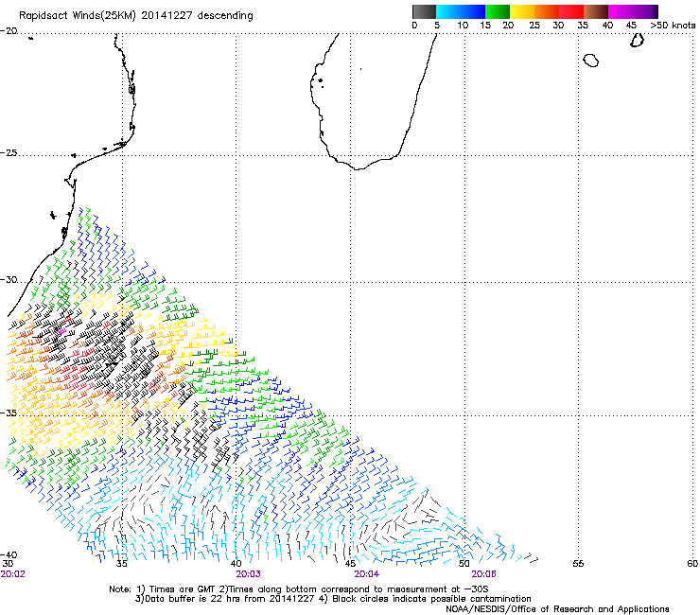Image resolution: width=700 pixels, height=615 pixels.
Task: Click the -25 latitude axis label
Action: [x=9, y=153]
